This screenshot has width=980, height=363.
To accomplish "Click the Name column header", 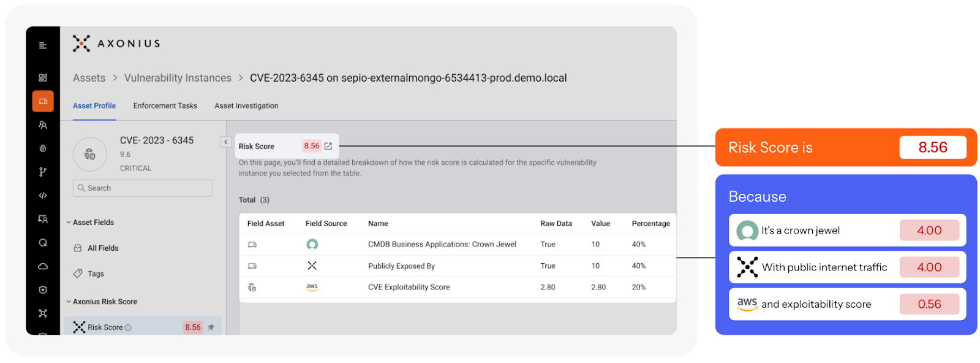I will click(378, 223).
